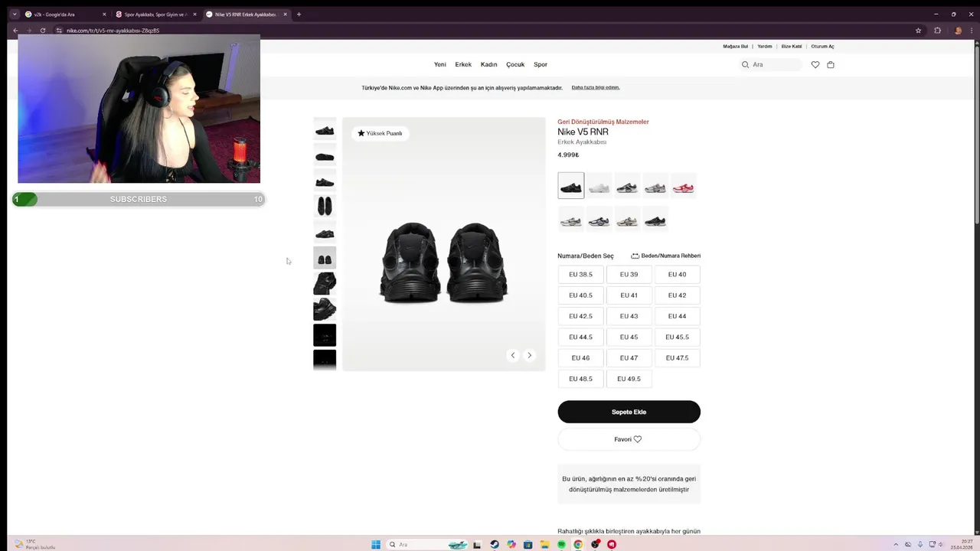Click the taskbar weather widget
Image resolution: width=980 pixels, height=551 pixels.
34,544
